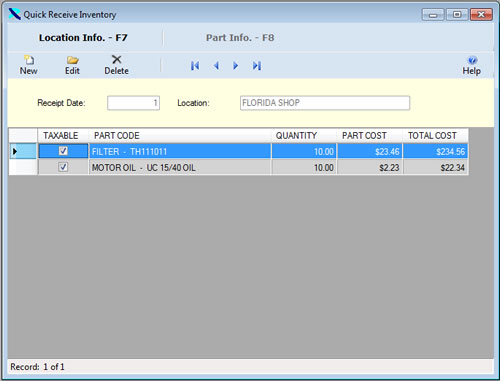Switch to Part Info. - F8 tab
Viewport: 500px width, 381px height.
pyautogui.click(x=240, y=38)
